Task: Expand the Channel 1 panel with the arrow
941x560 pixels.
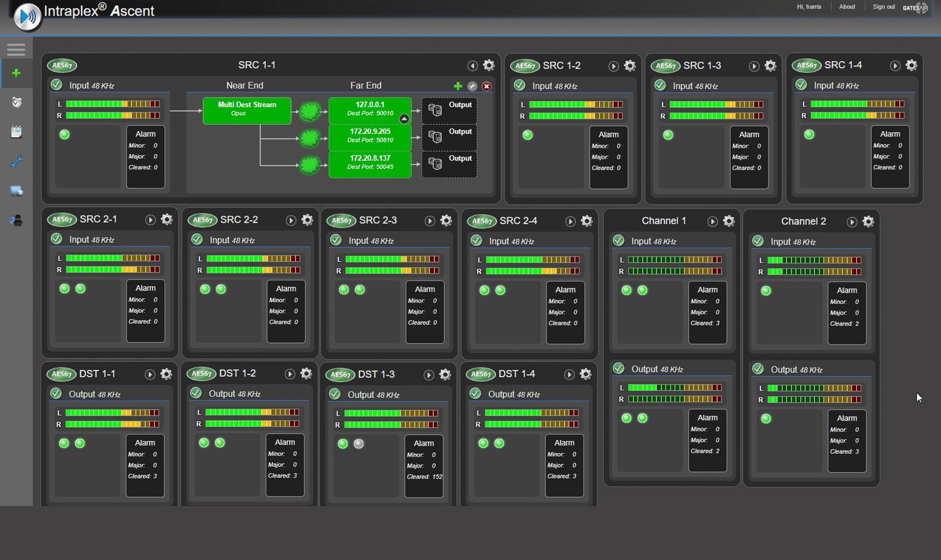Action: tap(712, 221)
